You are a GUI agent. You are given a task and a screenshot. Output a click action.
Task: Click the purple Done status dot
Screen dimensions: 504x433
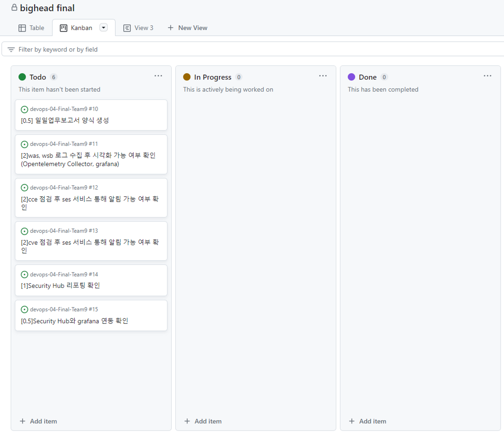click(x=351, y=77)
